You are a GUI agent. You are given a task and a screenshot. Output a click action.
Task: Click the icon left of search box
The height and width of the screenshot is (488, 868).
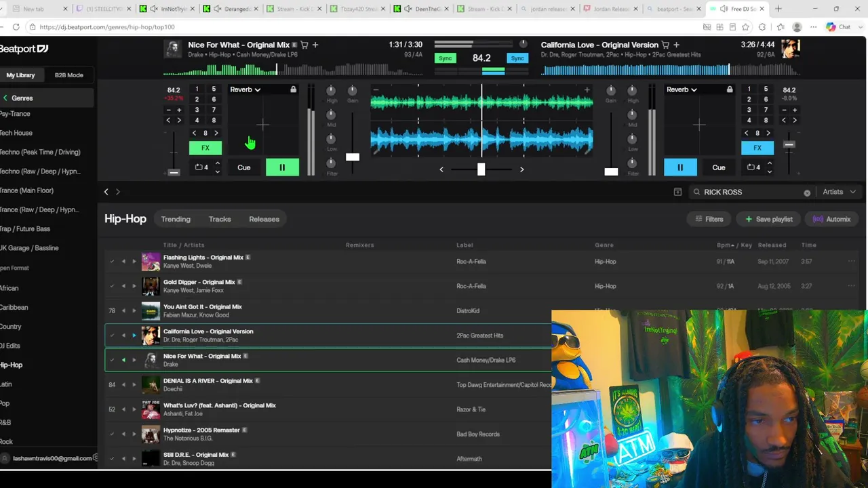(x=677, y=192)
